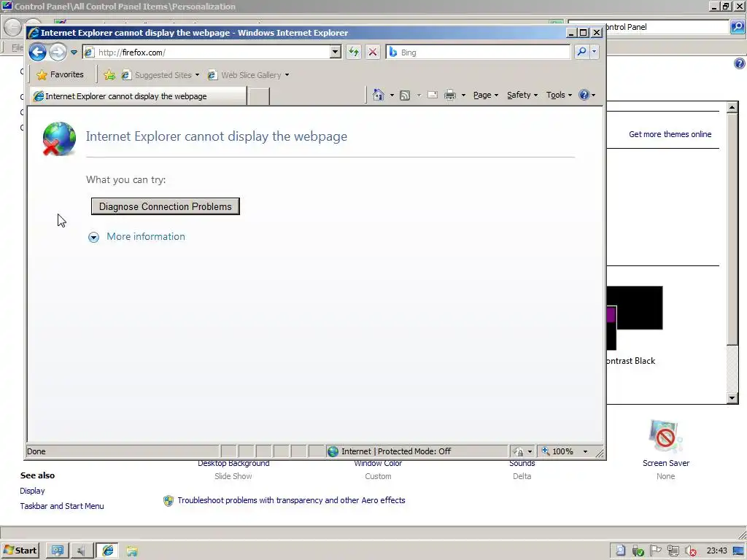Click the IE status bar security/privacy icon
The height and width of the screenshot is (560, 747).
pyautogui.click(x=522, y=451)
